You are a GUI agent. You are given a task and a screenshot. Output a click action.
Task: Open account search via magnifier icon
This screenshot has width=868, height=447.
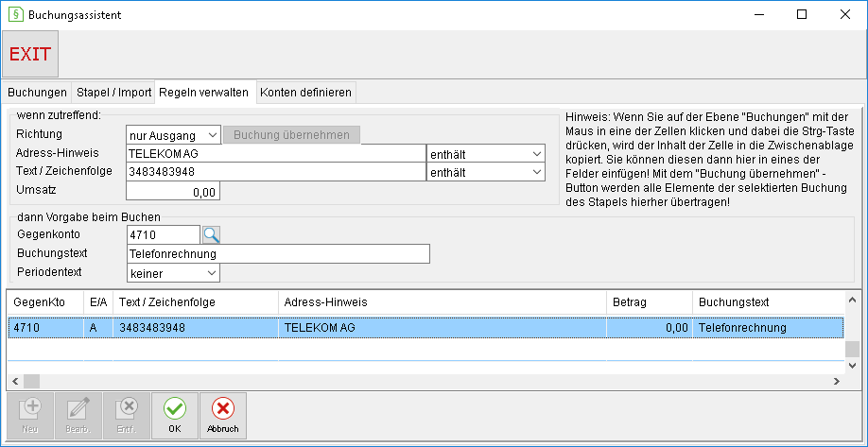pyautogui.click(x=211, y=235)
